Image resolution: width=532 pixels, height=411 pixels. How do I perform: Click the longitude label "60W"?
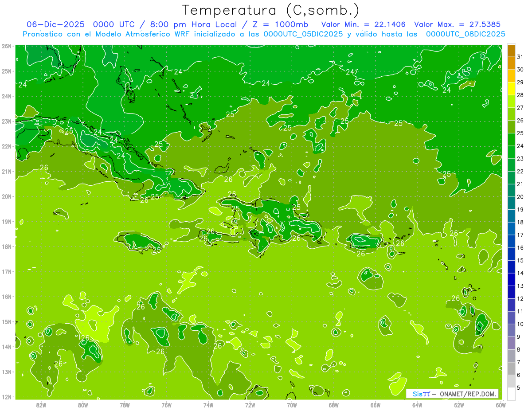coord(501,405)
